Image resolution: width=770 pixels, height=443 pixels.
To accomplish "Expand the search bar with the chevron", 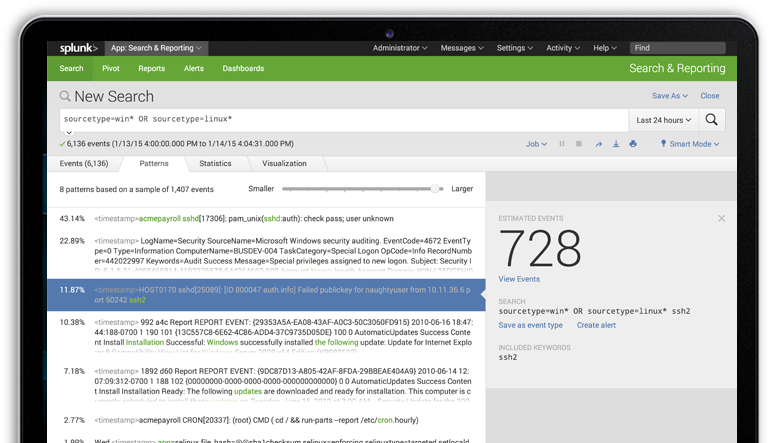I will pyautogui.click(x=68, y=133).
